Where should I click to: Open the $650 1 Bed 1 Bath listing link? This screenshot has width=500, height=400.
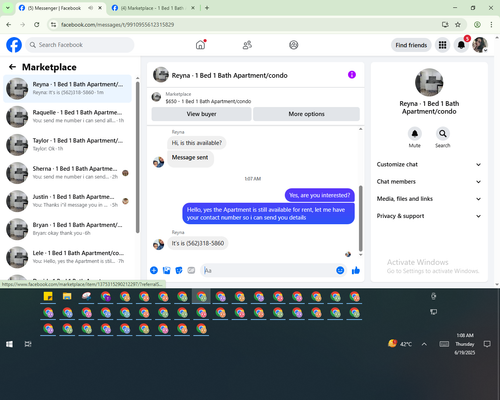tap(208, 101)
